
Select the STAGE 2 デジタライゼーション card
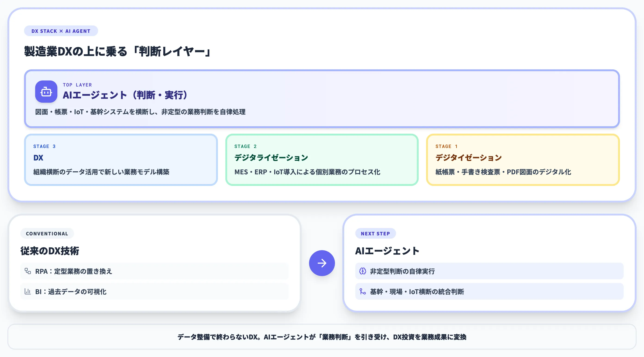click(x=322, y=160)
